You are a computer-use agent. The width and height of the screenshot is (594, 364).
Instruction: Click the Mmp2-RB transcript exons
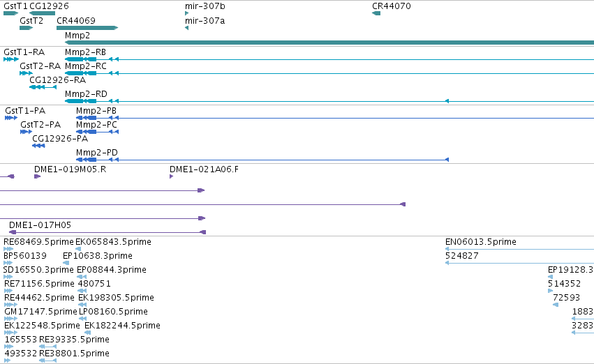pyautogui.click(x=329, y=59)
